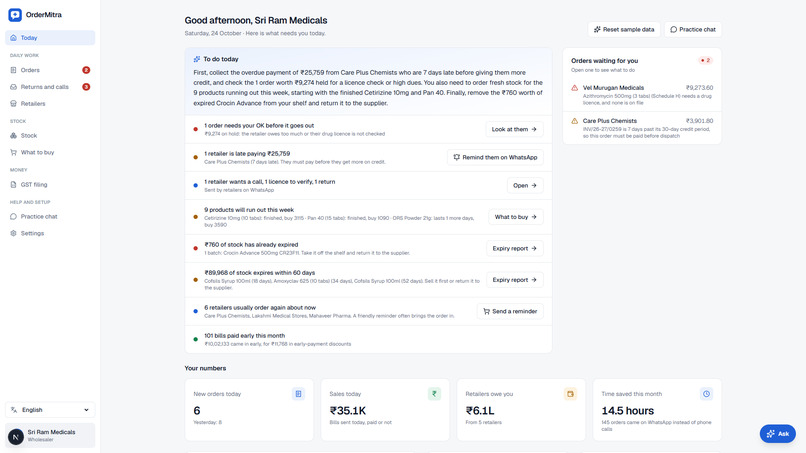Viewport: 806px width, 453px height.
Task: Open Vel Murugan Medicals waiting order
Action: (642, 95)
